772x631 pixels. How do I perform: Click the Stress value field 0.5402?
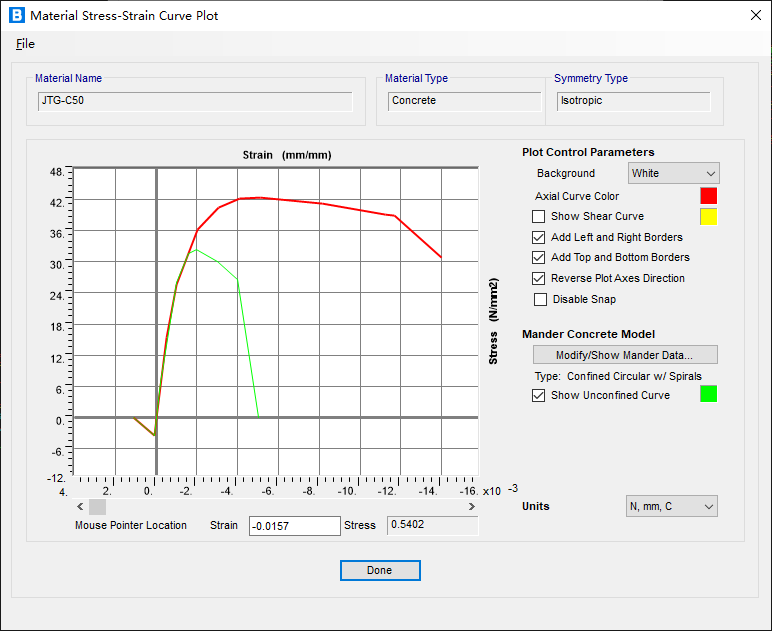click(x=432, y=525)
